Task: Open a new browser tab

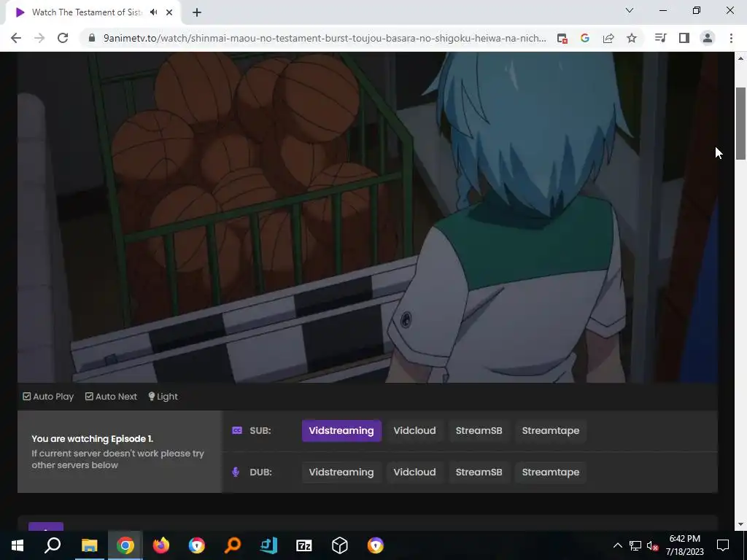Action: (197, 12)
